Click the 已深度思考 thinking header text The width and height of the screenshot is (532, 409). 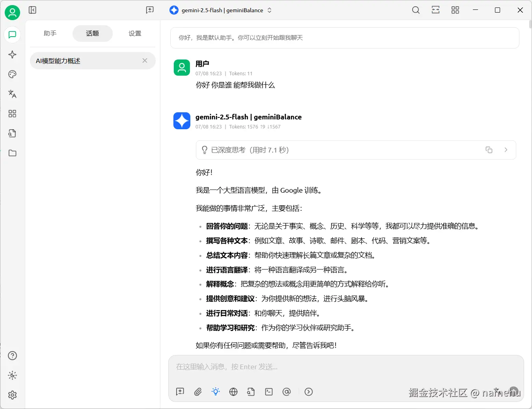point(250,150)
